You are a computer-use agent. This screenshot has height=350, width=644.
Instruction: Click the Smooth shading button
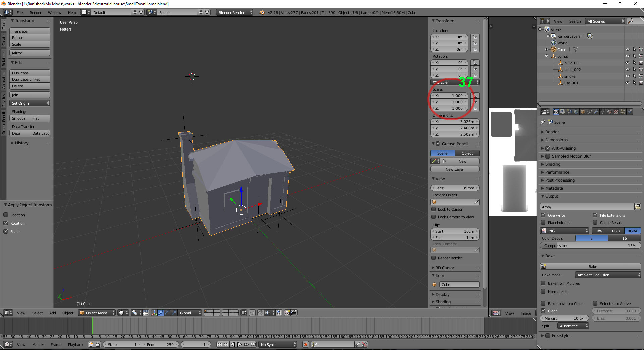click(19, 118)
